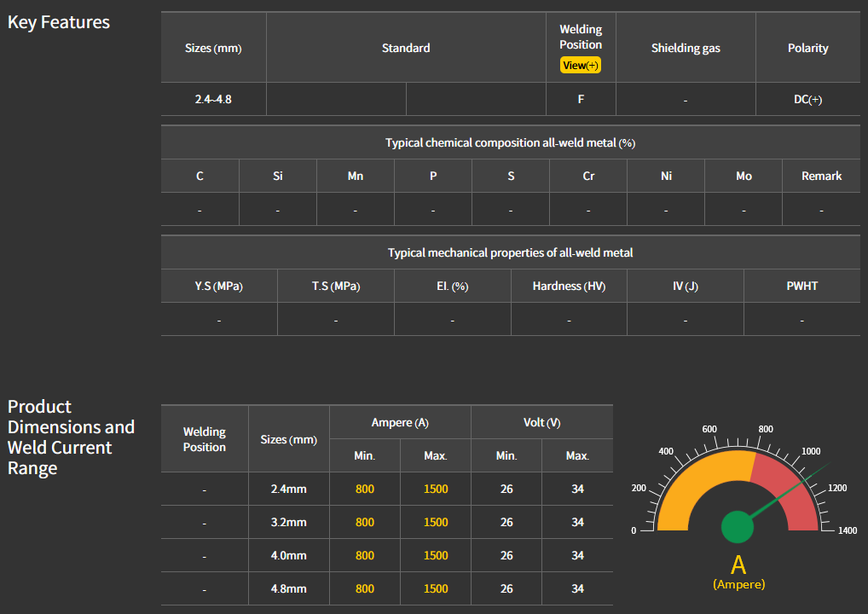This screenshot has width=868, height=614.
Task: Click the green center knob of the ampere gauge
Action: coord(737,527)
